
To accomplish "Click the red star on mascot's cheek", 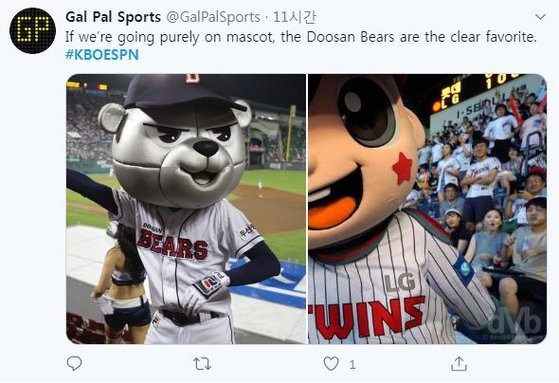I will click(x=402, y=168).
